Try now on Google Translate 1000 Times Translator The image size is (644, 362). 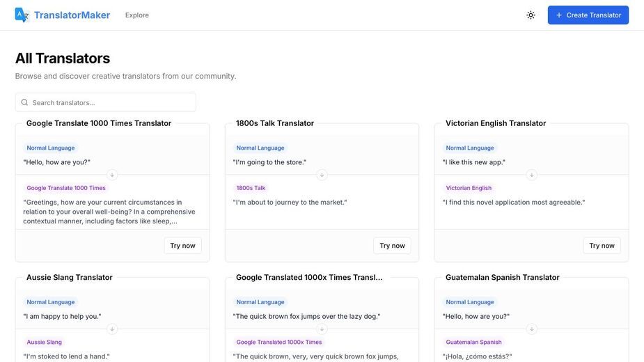(183, 246)
